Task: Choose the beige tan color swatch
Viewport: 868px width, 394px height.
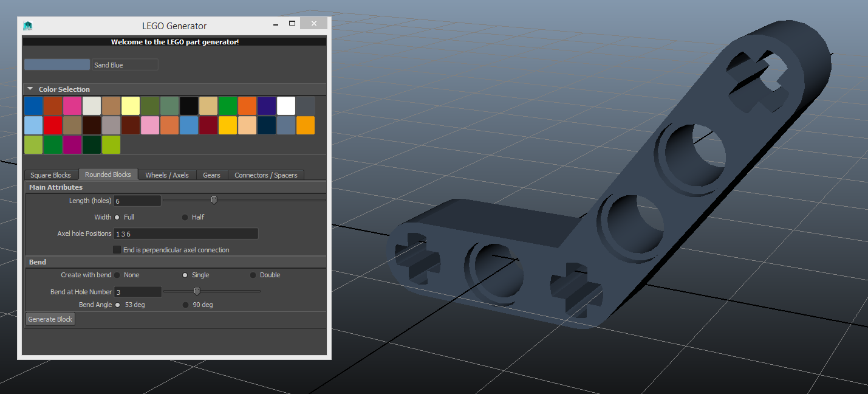Action: (x=208, y=106)
